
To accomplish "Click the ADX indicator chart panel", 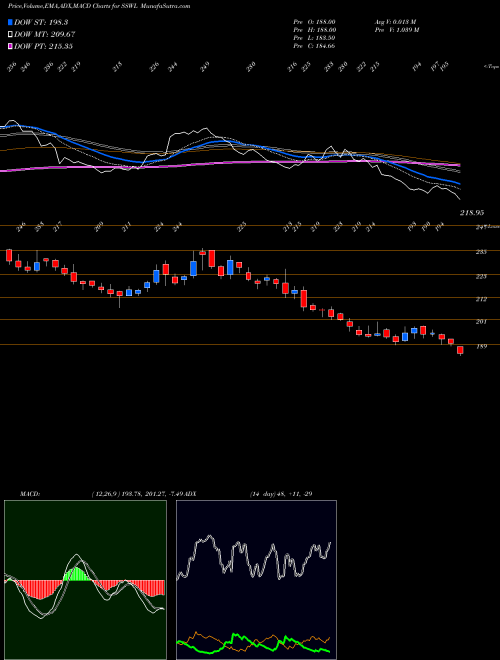I will (256, 580).
